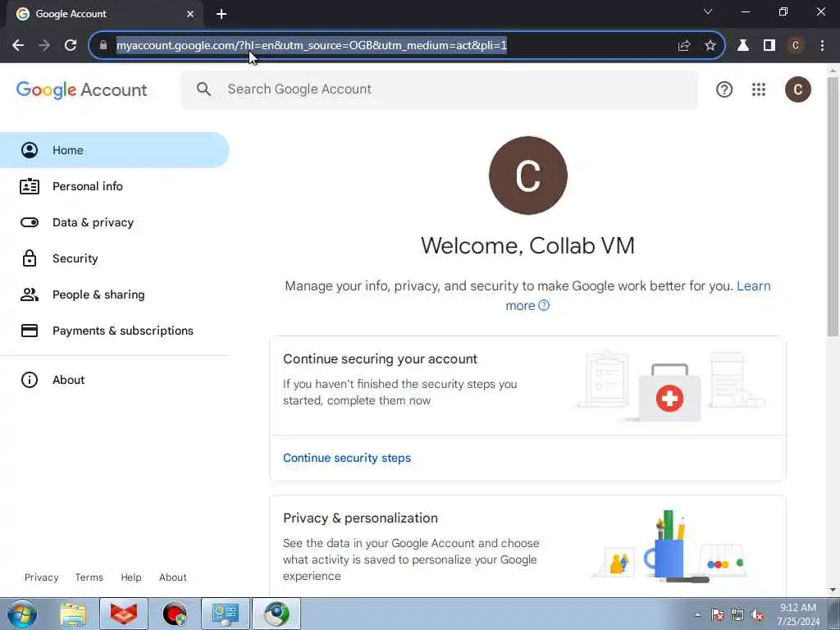
Task: Select Home in the sidebar
Action: click(x=115, y=150)
